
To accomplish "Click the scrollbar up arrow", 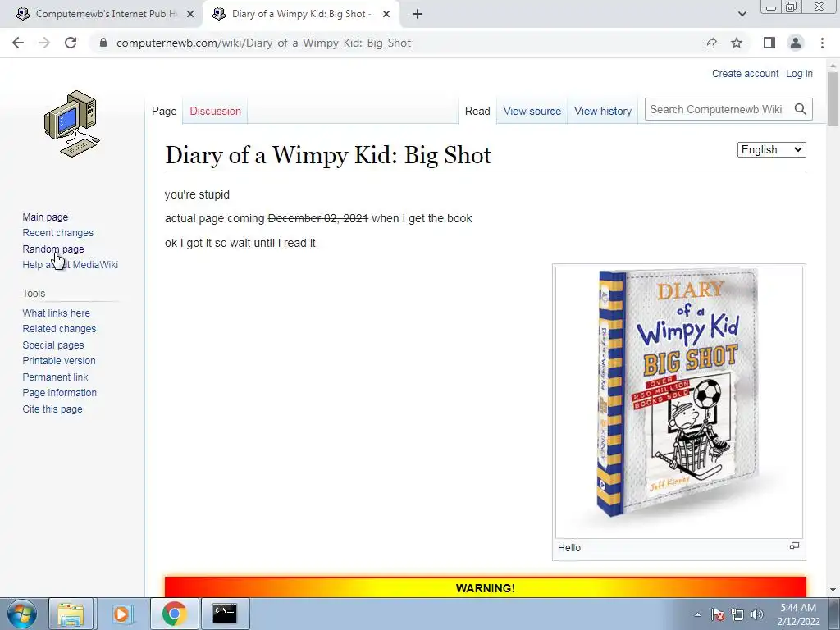I will [x=833, y=66].
